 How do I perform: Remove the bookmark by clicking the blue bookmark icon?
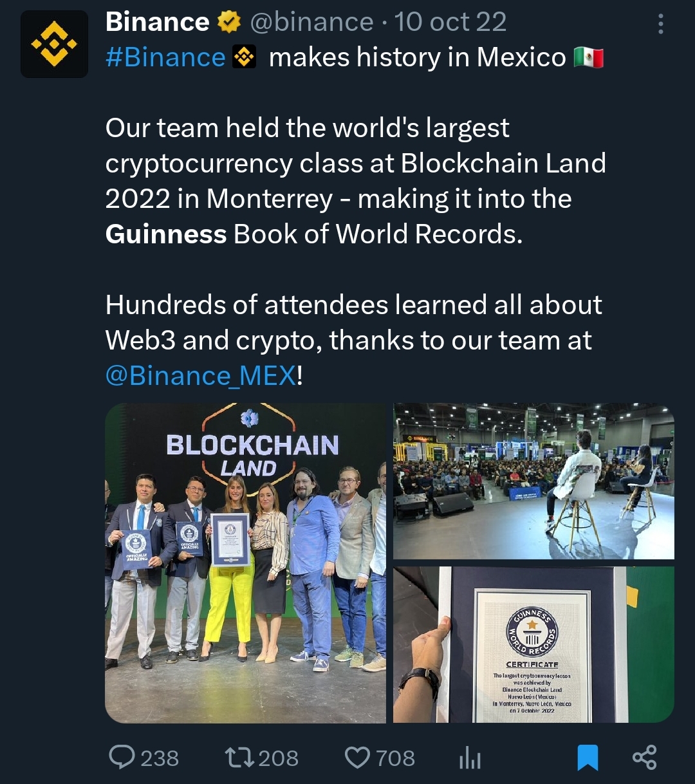click(588, 758)
